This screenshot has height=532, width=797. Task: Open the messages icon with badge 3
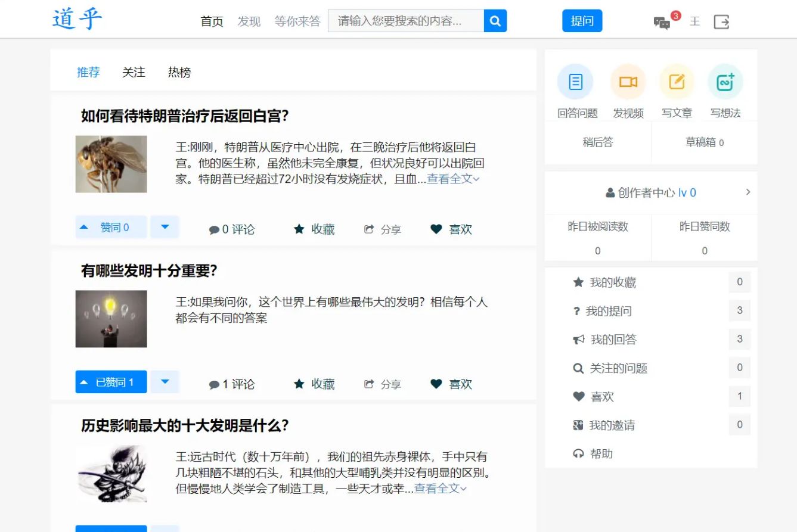[x=662, y=21]
